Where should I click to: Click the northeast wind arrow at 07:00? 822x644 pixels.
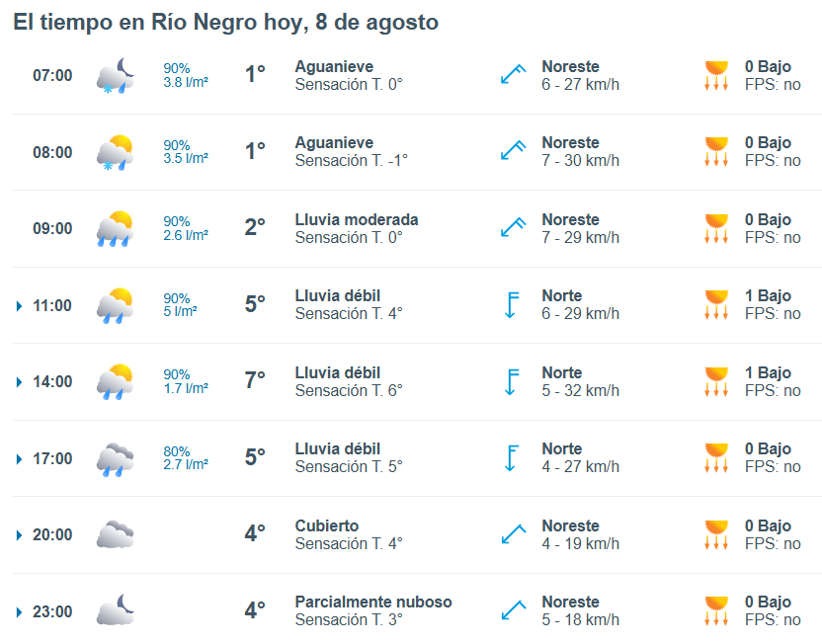(x=513, y=74)
